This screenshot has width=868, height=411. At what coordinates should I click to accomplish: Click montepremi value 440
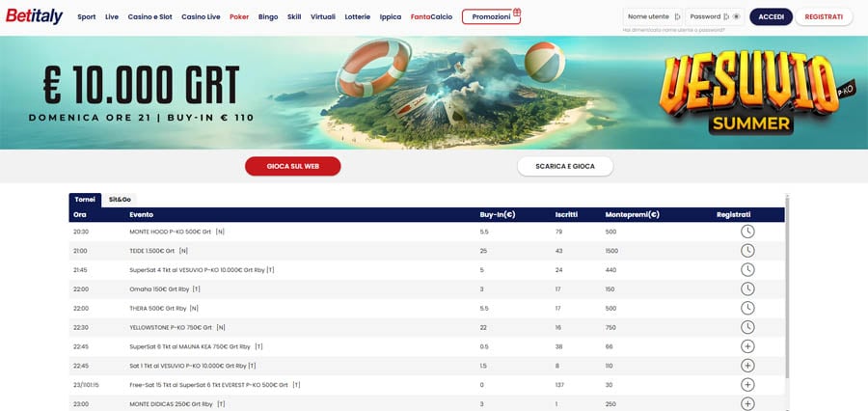point(610,270)
